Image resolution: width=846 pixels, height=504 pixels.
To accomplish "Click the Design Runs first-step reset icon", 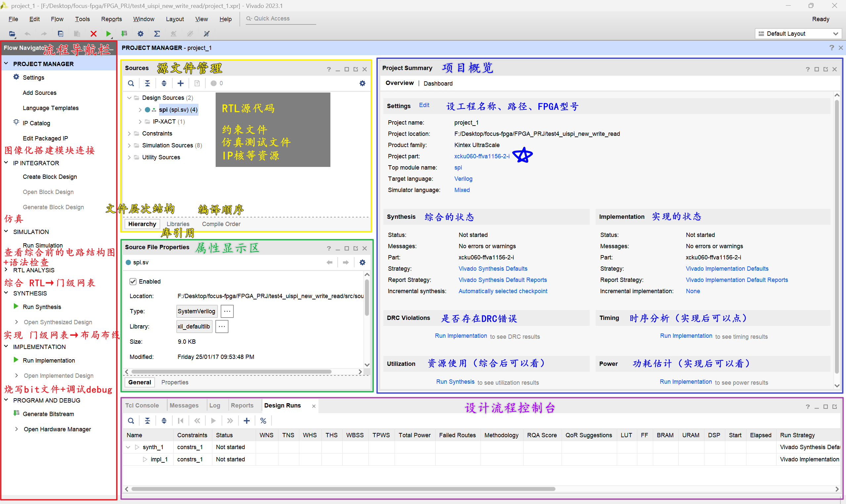I will (x=181, y=421).
